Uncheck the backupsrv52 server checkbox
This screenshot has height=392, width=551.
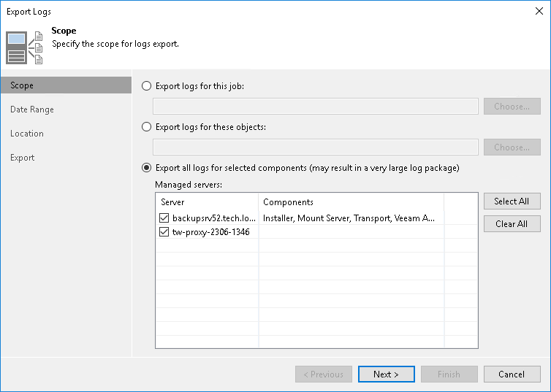[164, 218]
